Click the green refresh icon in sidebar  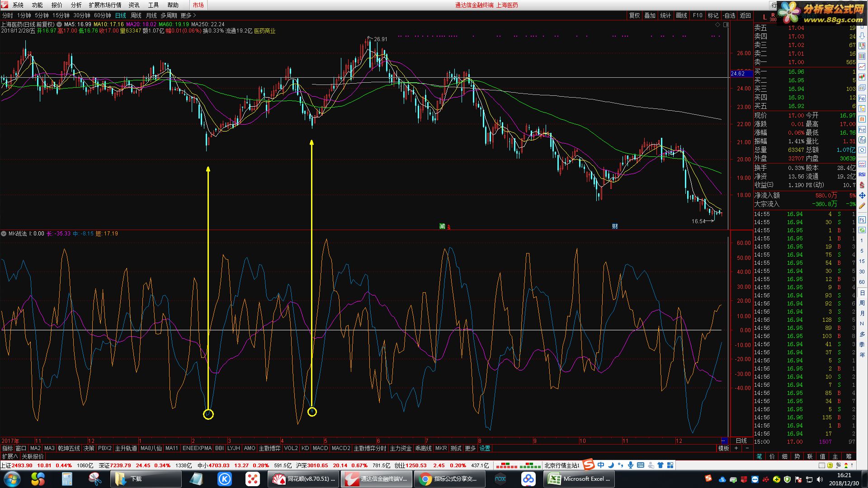pos(862,230)
